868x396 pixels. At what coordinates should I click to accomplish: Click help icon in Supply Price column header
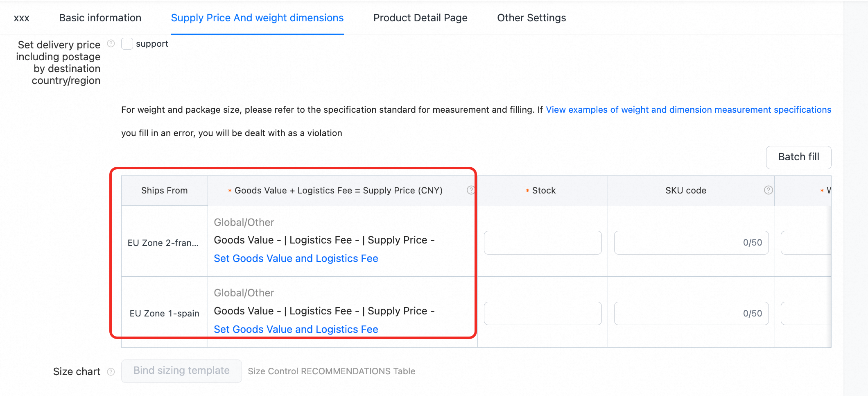[x=471, y=190]
